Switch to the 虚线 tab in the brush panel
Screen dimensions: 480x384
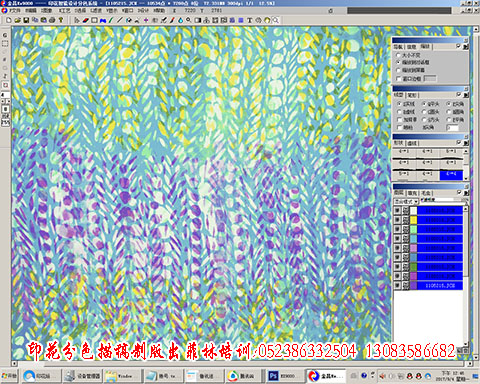pos(412,143)
